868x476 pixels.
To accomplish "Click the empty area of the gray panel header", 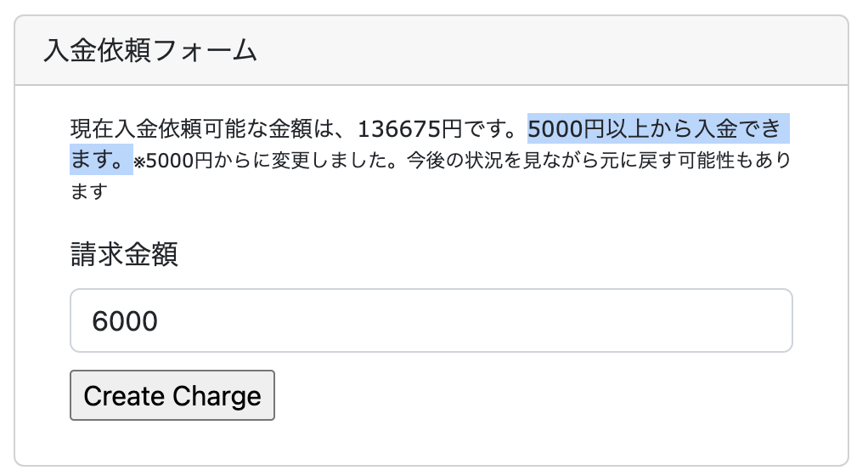I will click(x=552, y=51).
